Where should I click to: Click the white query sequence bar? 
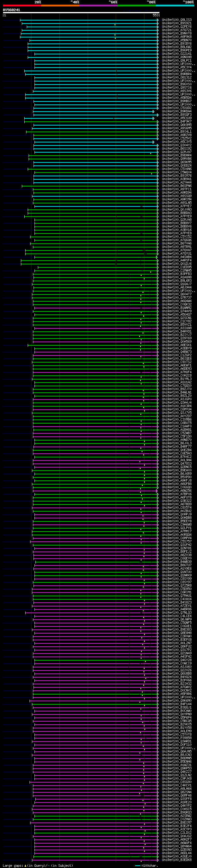81,13
